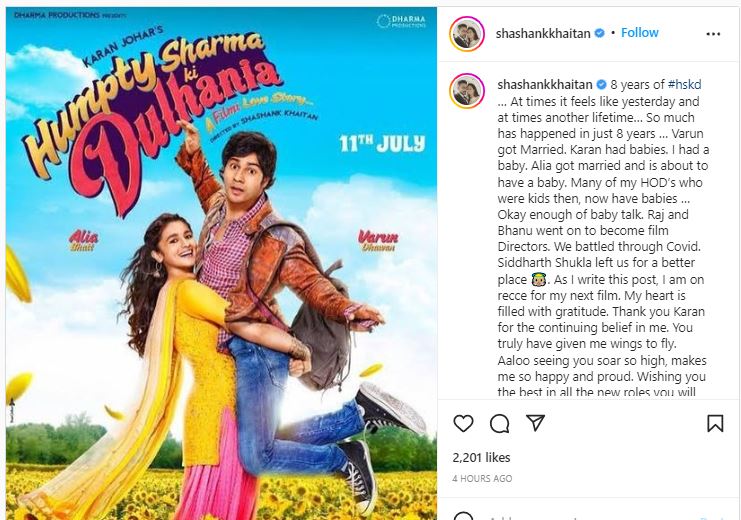Click the verified badge beside header username
Viewport: 741px width, 520px height.
coord(599,33)
